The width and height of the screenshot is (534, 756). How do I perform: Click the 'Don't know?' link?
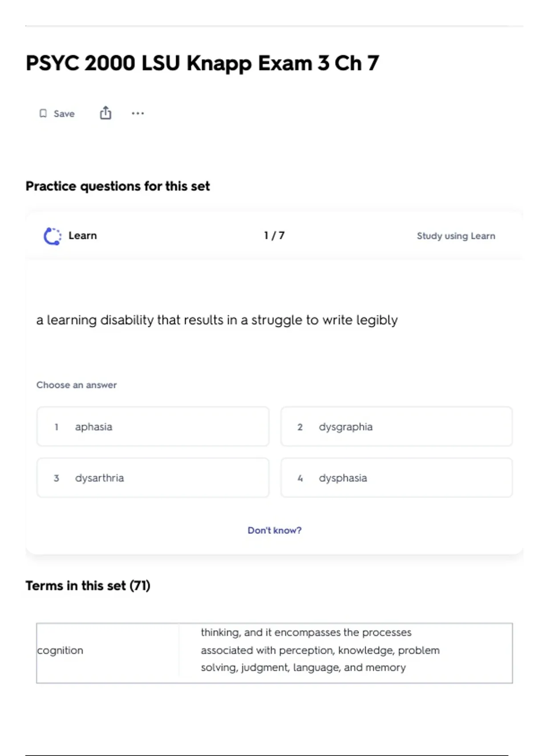tap(274, 530)
